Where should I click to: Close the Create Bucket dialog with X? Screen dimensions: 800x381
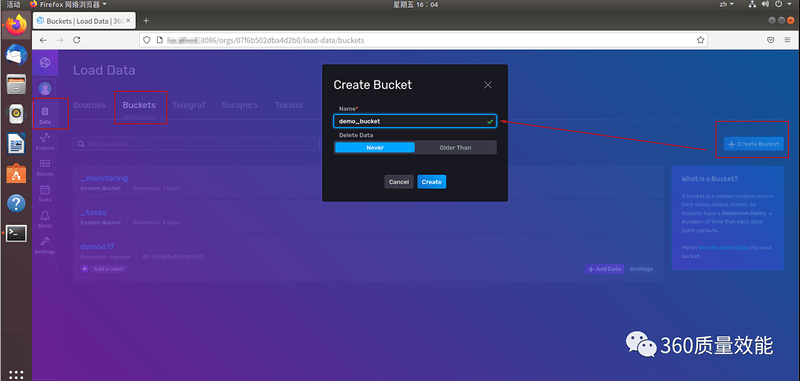point(488,85)
